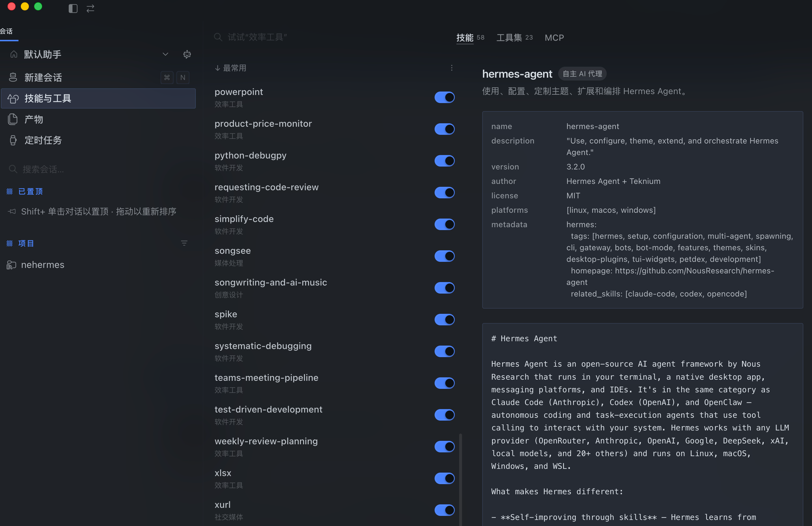The image size is (812, 526).
Task: Switch to the 工具集 tab
Action: (x=515, y=38)
